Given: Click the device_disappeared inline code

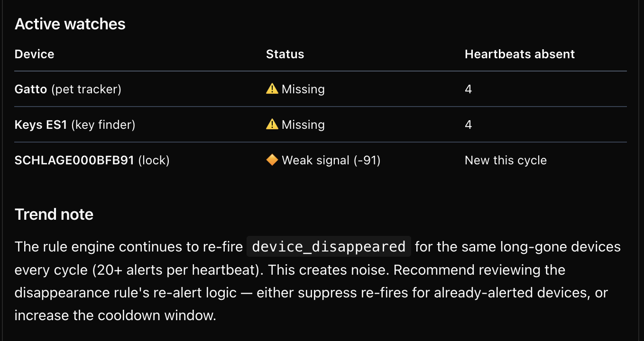Looking at the screenshot, I should pos(329,247).
